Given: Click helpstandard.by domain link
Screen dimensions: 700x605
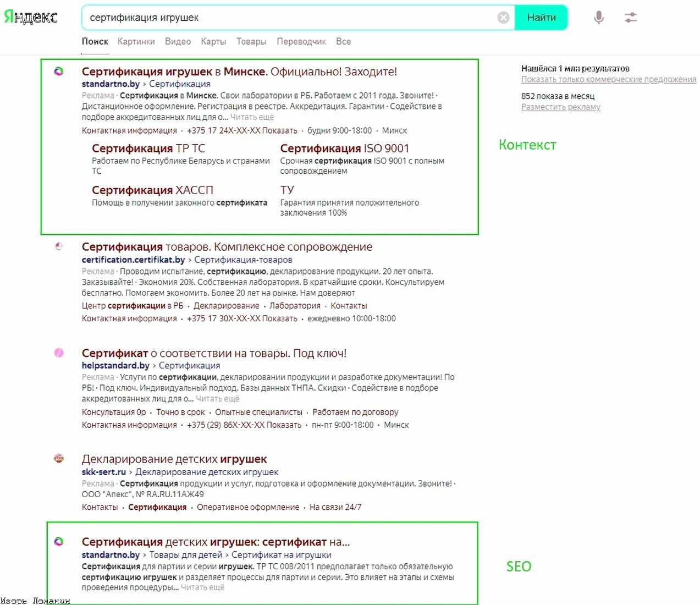Looking at the screenshot, I should pyautogui.click(x=115, y=366).
